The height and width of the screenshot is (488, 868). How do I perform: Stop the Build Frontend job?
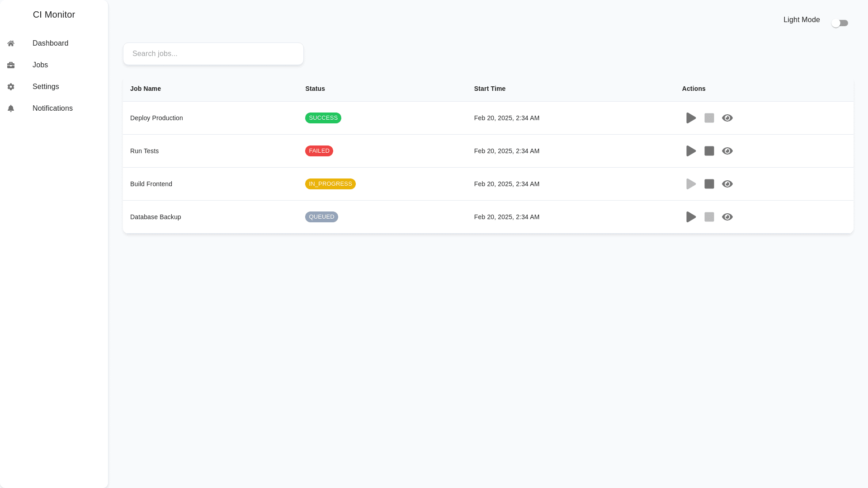tap(709, 184)
